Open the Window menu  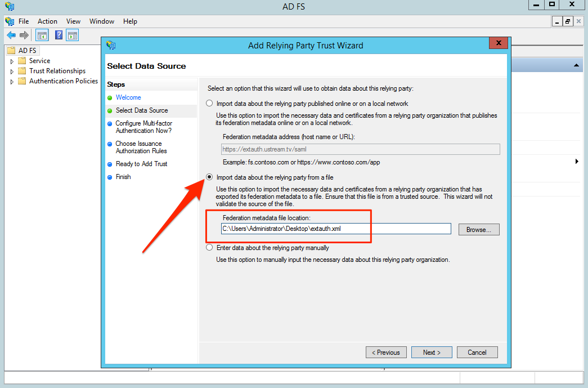pos(102,21)
